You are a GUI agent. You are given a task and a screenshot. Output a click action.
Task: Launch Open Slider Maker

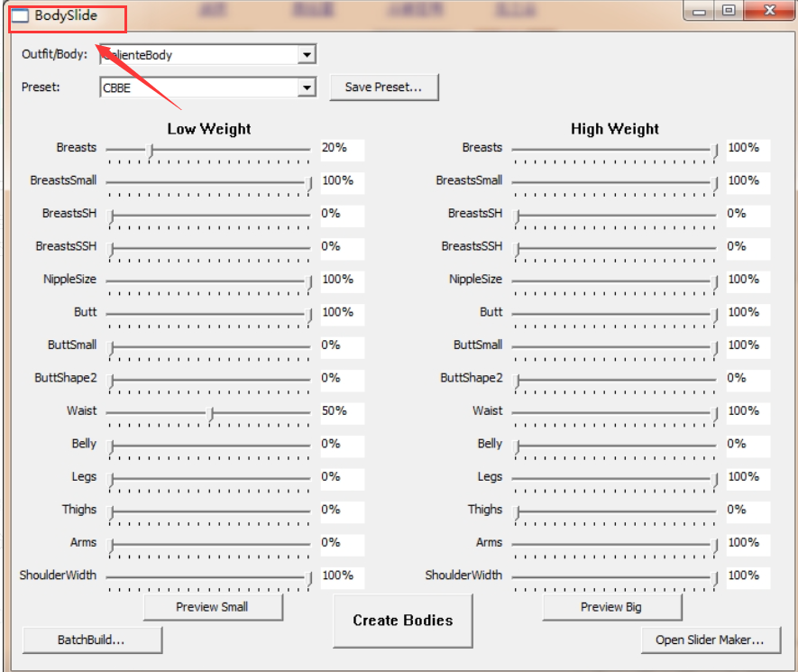click(711, 640)
